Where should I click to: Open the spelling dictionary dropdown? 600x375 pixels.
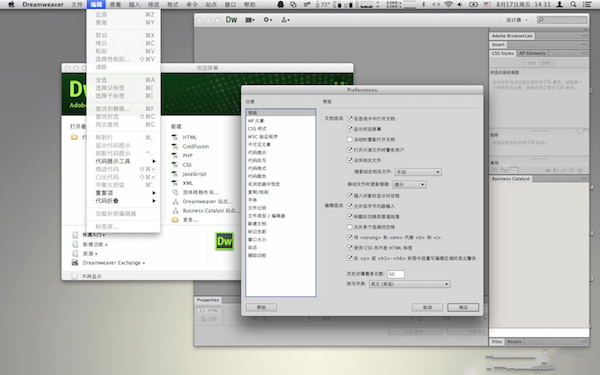point(409,284)
